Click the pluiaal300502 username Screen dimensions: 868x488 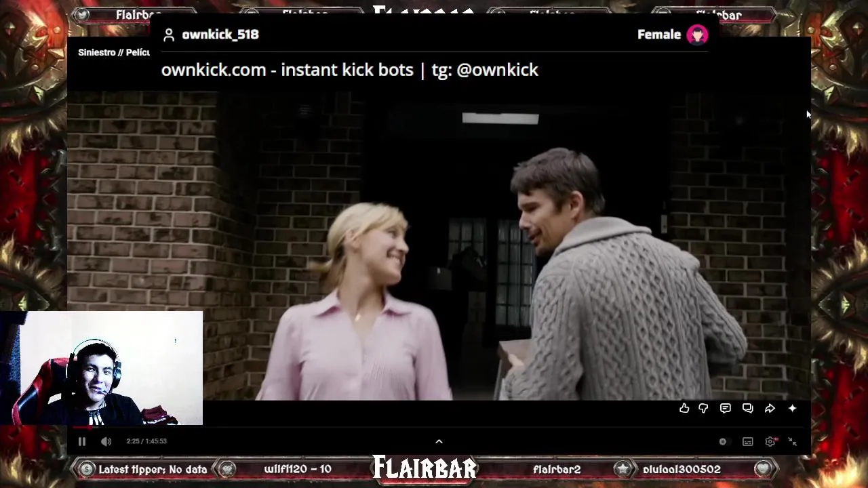click(x=682, y=469)
